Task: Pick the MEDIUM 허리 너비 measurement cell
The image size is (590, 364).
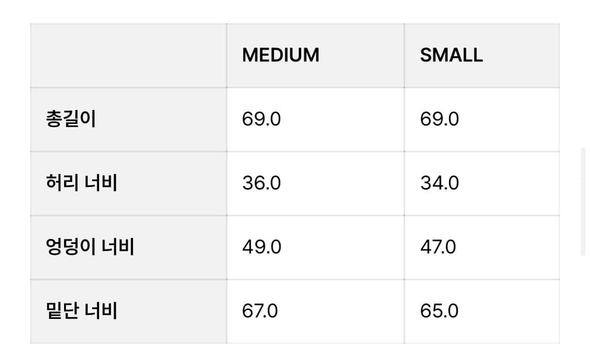Action: (315, 183)
